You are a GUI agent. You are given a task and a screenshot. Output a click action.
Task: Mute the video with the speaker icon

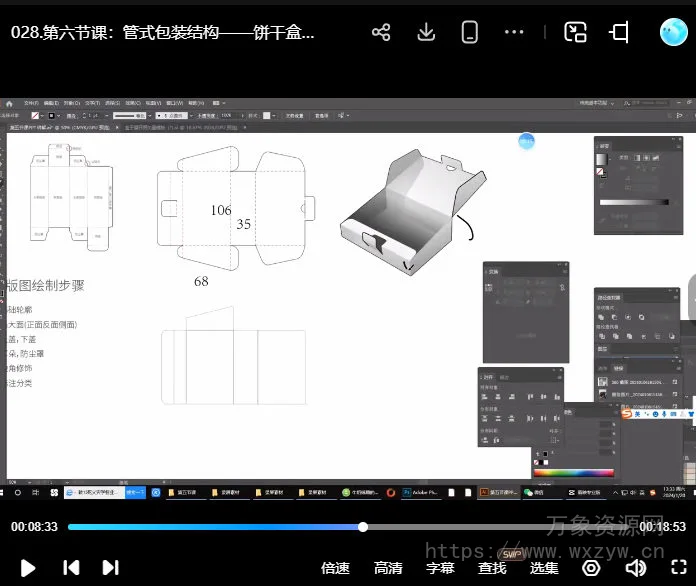coord(635,568)
